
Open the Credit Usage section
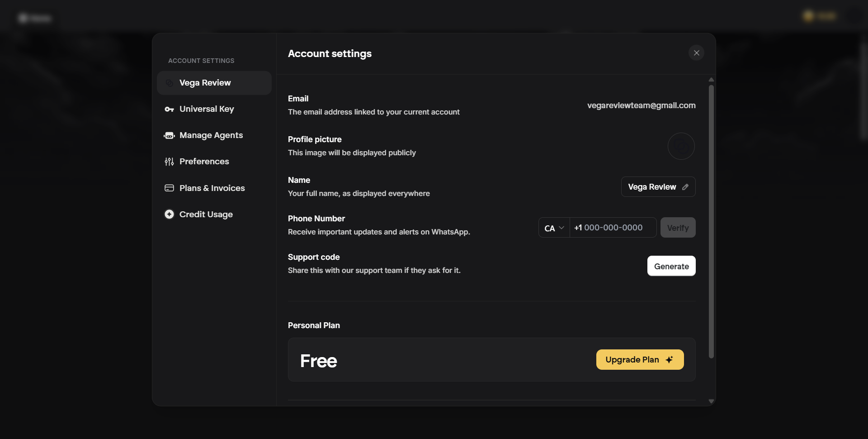tap(214, 214)
